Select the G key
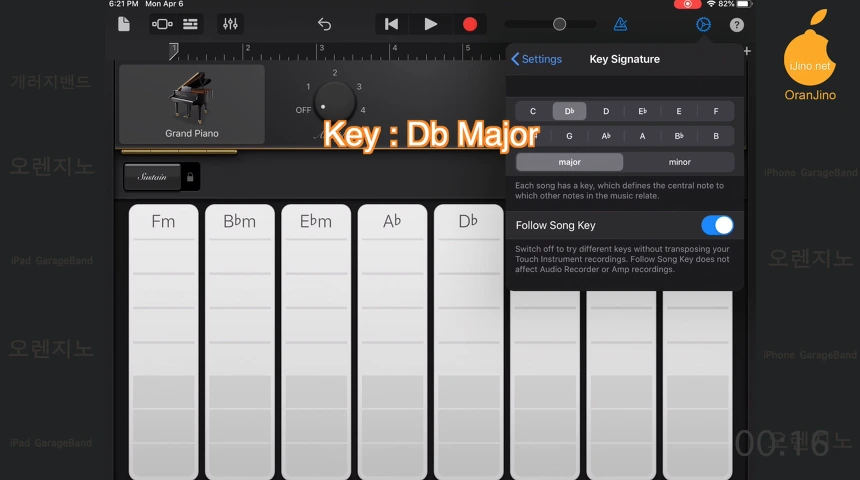The width and height of the screenshot is (860, 480). [x=569, y=136]
